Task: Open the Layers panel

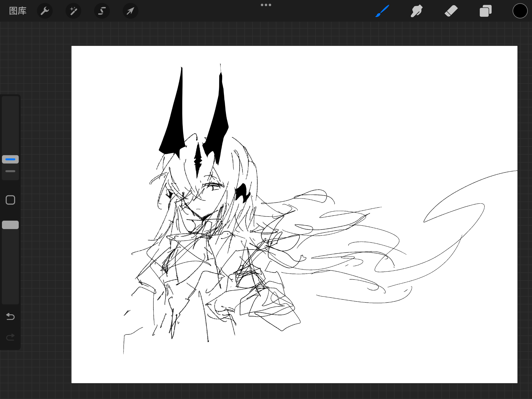Action: point(486,11)
